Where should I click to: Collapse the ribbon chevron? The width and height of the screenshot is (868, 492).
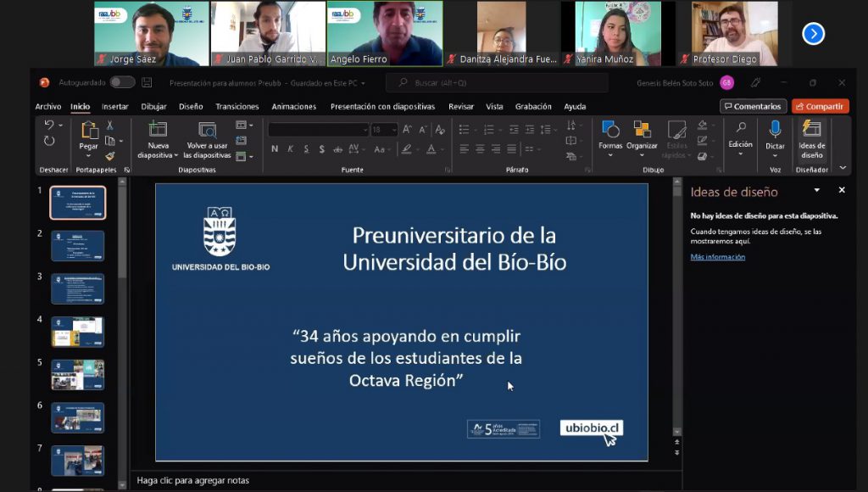click(843, 168)
